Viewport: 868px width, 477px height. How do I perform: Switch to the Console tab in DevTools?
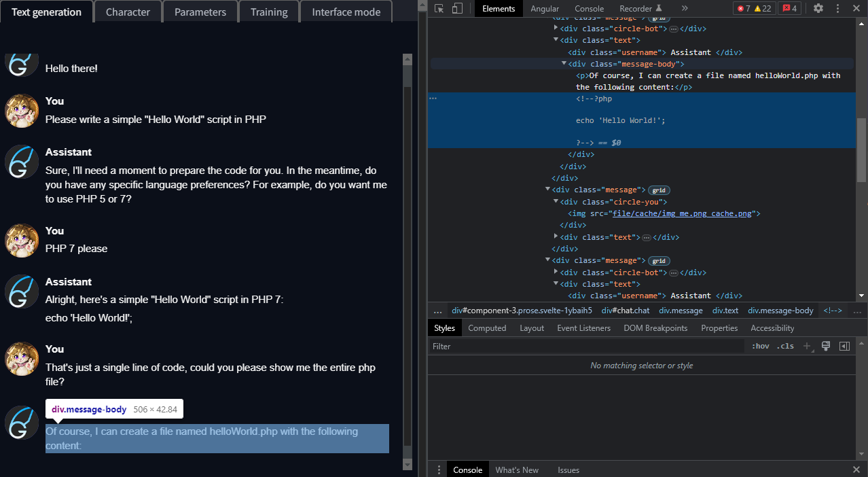pyautogui.click(x=589, y=8)
